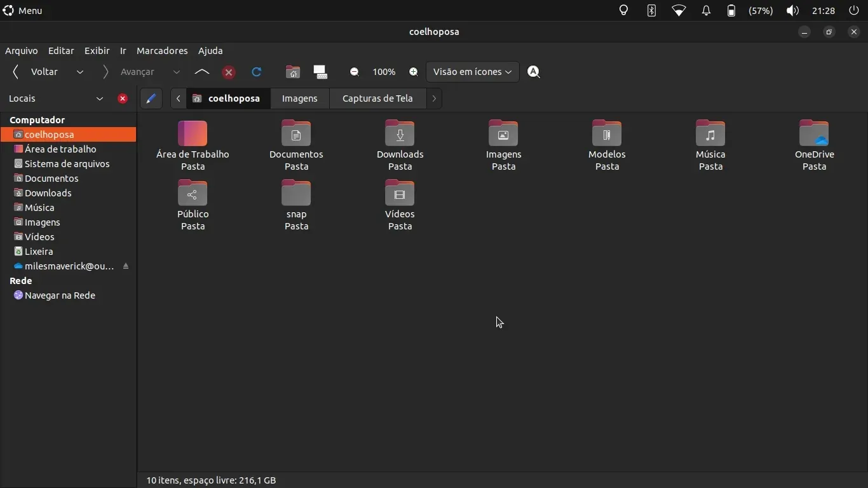Select the Downloads folder in main view
868x488 pixels.
400,145
